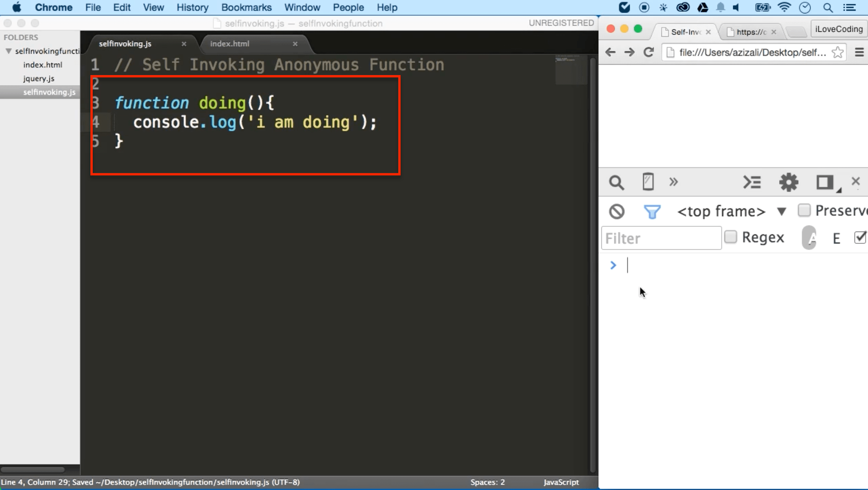Enable the Preserve log checkbox
868x490 pixels.
804,210
